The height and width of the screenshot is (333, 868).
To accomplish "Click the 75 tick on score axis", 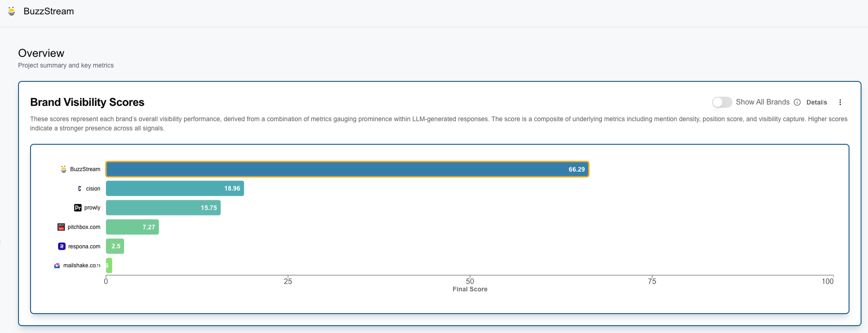I will (x=652, y=281).
